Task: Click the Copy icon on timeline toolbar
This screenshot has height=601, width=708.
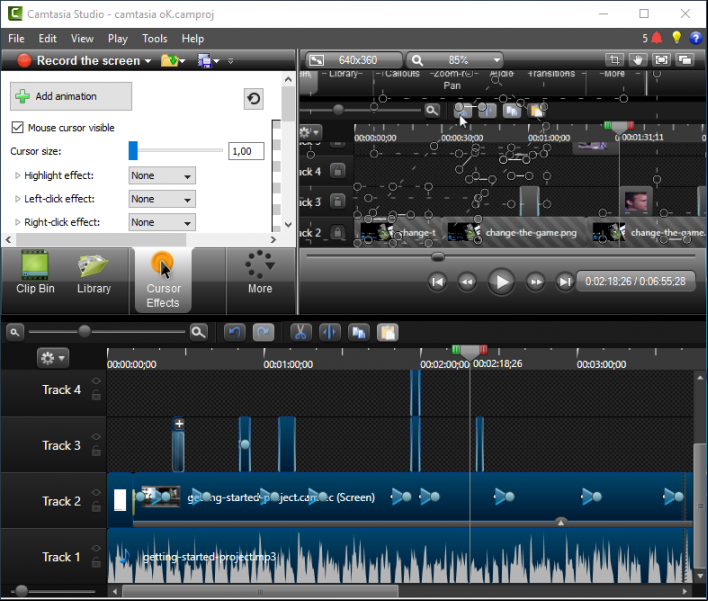Action: click(x=359, y=333)
